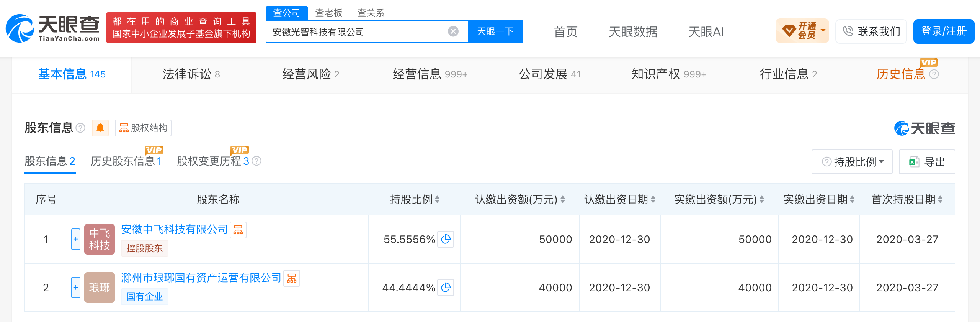Click the red slogan banner
The image size is (980, 322).
click(x=181, y=28)
